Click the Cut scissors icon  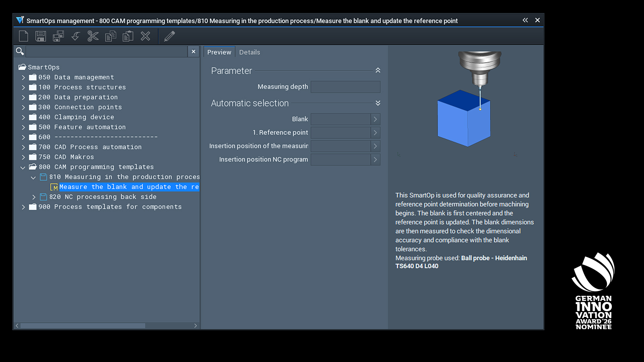click(x=93, y=36)
